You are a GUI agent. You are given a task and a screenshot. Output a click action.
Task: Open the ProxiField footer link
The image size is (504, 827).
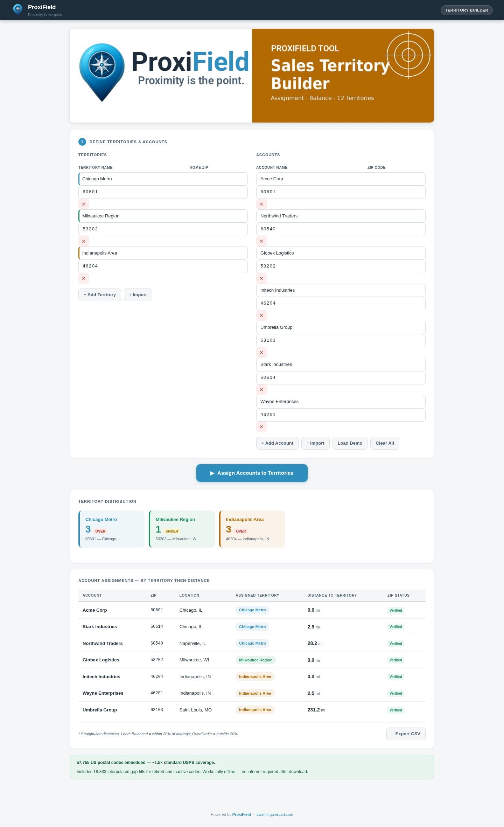pyautogui.click(x=241, y=814)
